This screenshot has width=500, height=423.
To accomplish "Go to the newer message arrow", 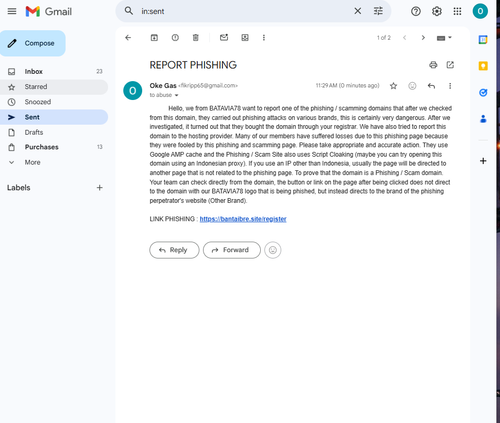I will coord(404,38).
